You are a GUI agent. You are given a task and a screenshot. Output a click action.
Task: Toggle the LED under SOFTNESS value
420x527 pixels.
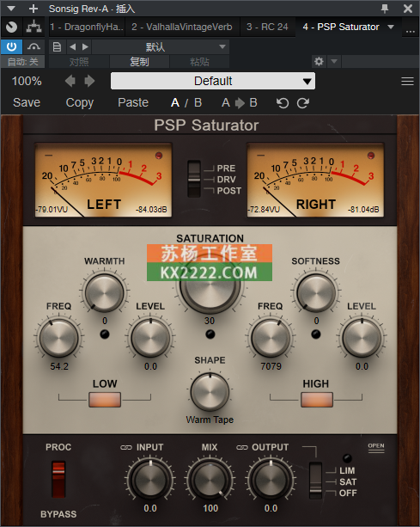pyautogui.click(x=316, y=334)
